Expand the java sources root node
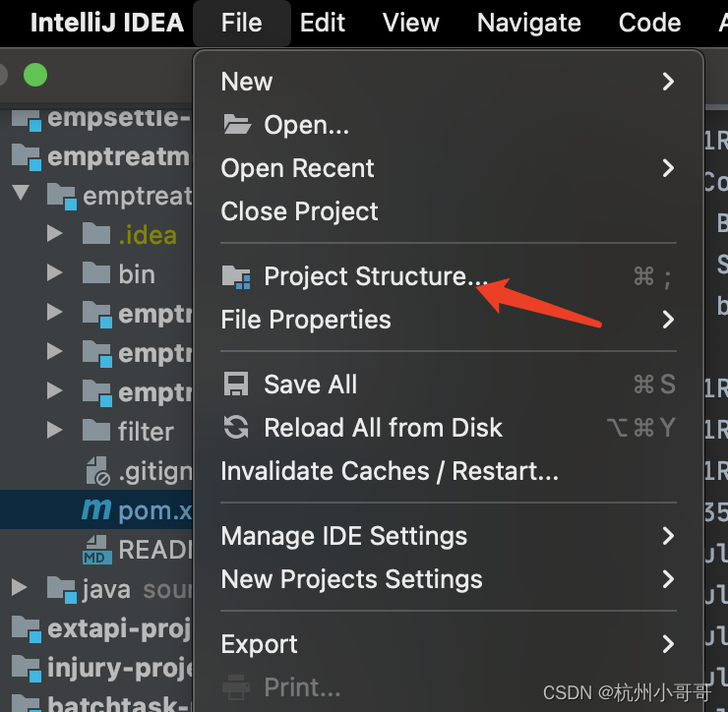Screen dimensions: 728x712 click(19, 588)
